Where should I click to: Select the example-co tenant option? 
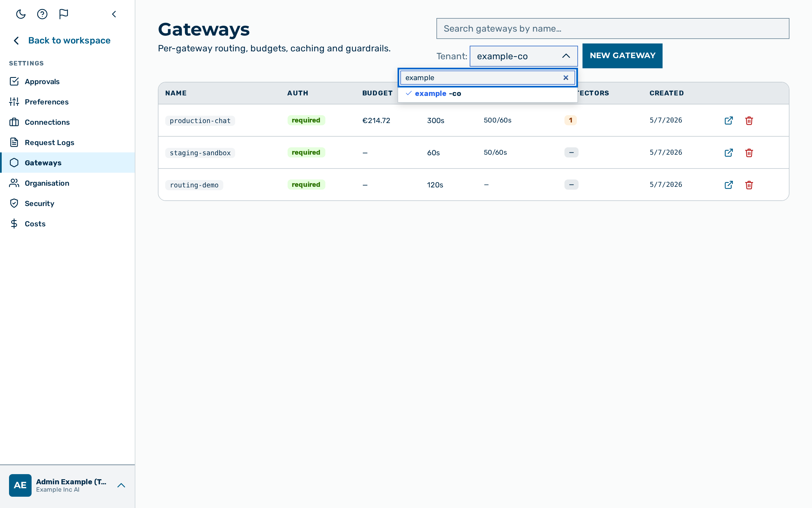tap(487, 94)
